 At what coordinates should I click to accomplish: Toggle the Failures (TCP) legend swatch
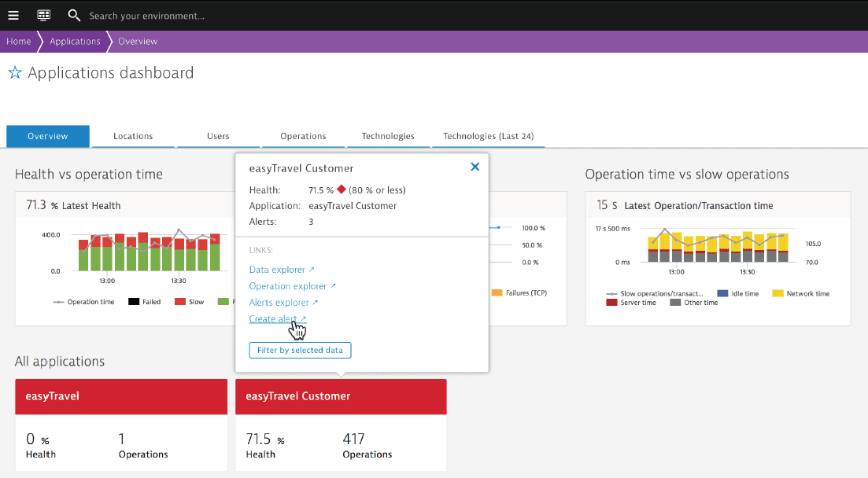pos(497,292)
